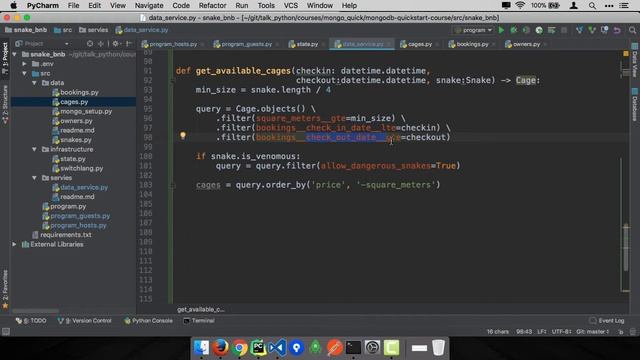
Task: Open the VCS menu
Action: pyautogui.click(x=291, y=6)
